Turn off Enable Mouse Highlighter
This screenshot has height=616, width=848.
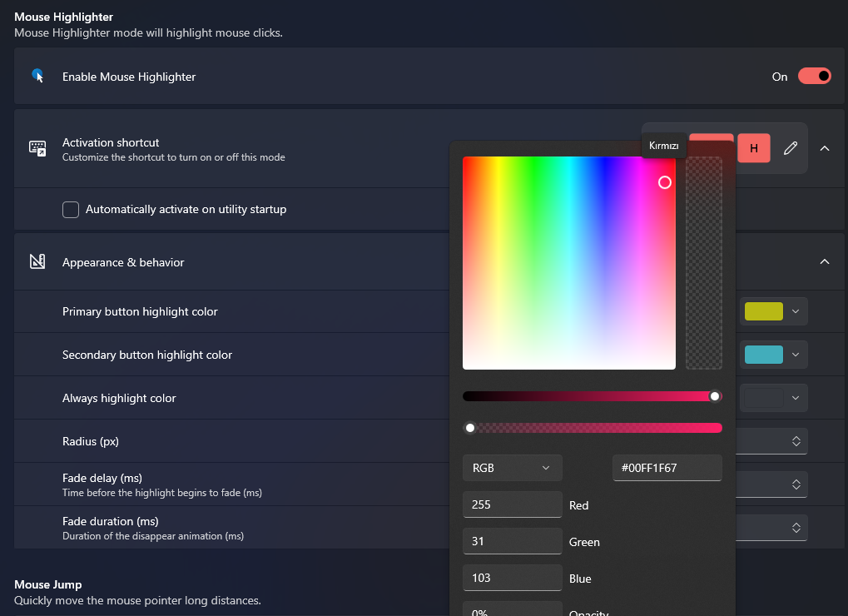[814, 76]
